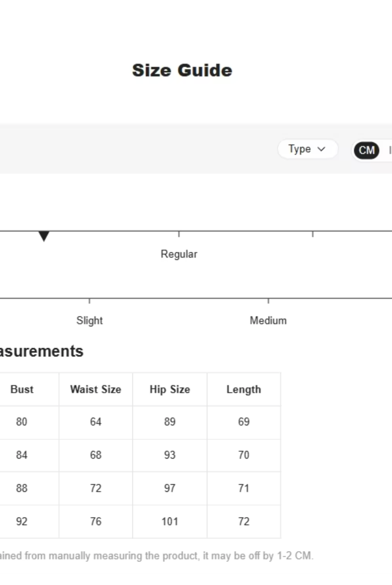Click the Length column header
The height and width of the screenshot is (585, 392).
(244, 389)
